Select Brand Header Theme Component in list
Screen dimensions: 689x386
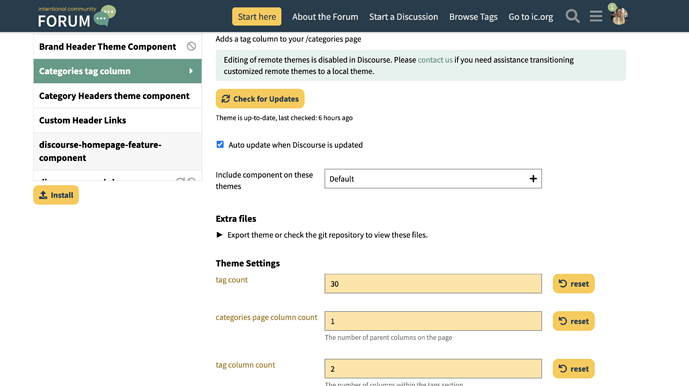(117, 47)
